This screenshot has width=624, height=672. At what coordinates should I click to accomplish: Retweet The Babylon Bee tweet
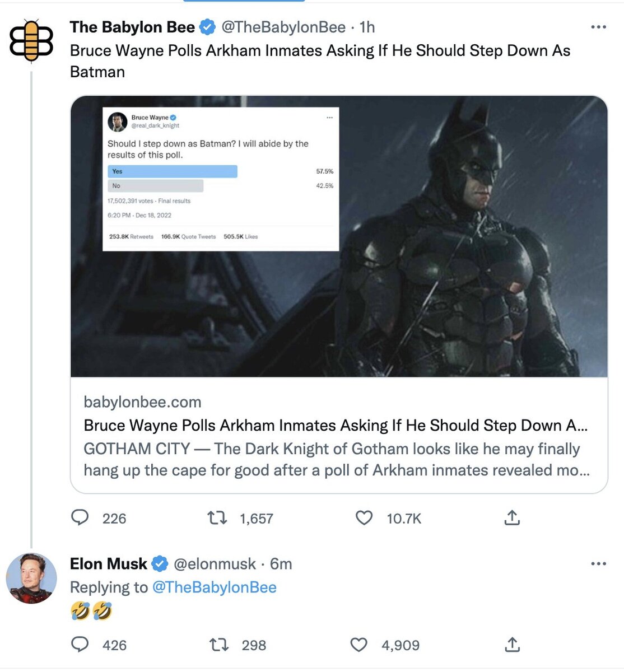coord(217,517)
